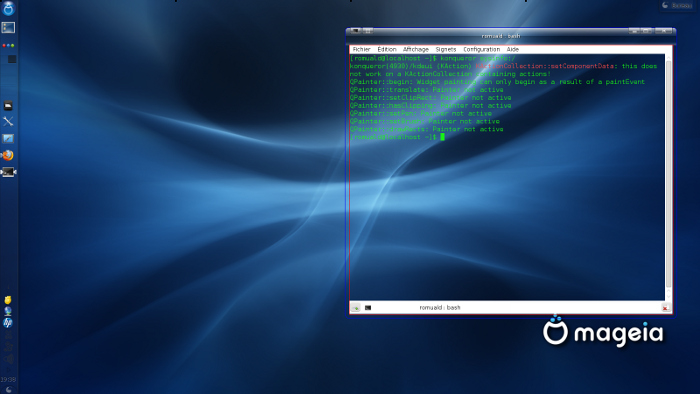The image size is (700, 394).
Task: Open the Signets menu
Action: click(446, 50)
